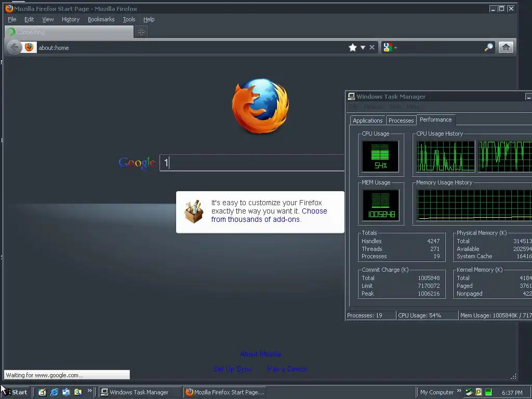532x399 pixels.
Task: Click the Firefox window resize grip
Action: tap(513, 376)
